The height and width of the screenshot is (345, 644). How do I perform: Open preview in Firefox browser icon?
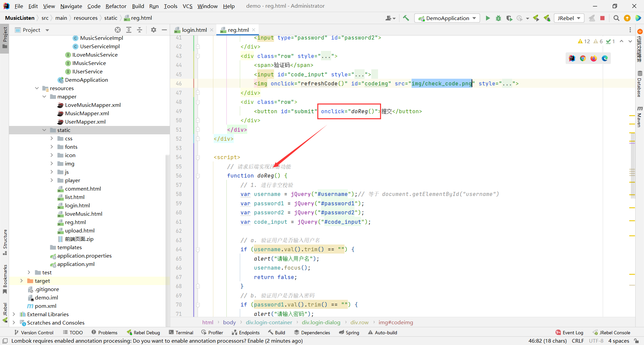594,58
